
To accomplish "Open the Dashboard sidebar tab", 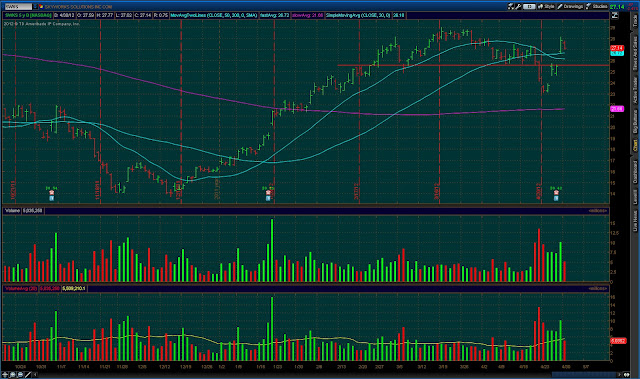I will point(635,172).
